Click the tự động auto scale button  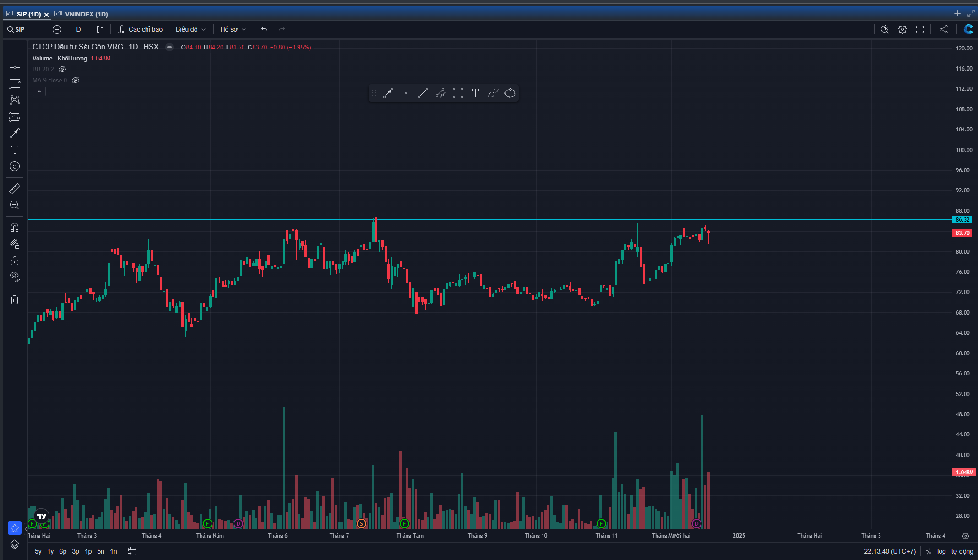click(962, 551)
